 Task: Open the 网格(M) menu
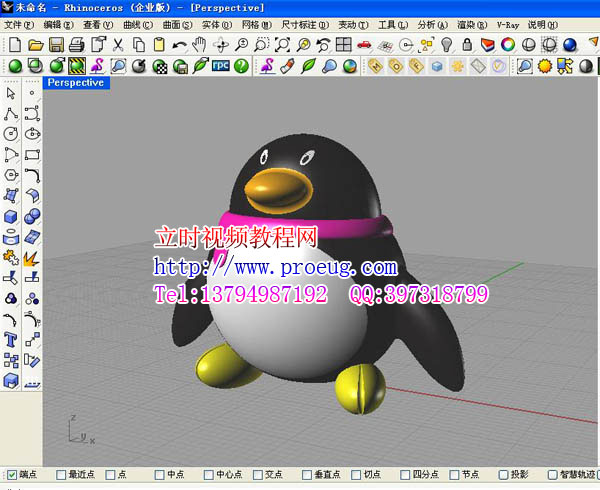click(256, 25)
